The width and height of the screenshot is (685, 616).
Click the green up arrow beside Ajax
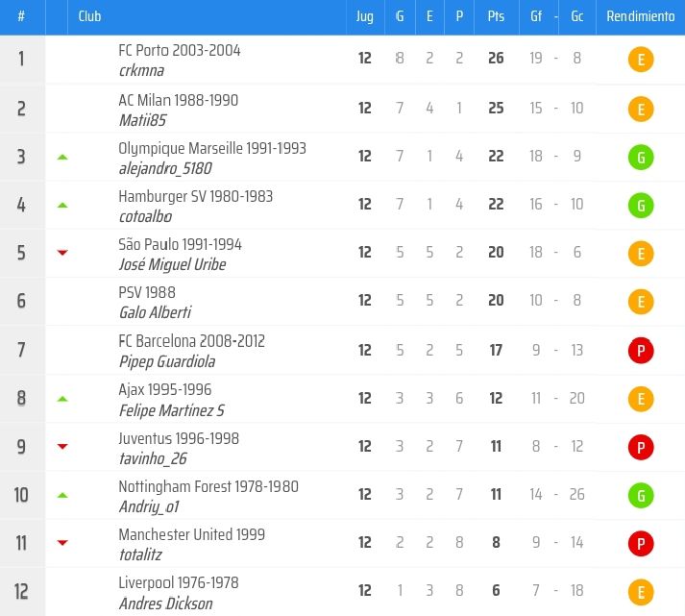click(x=62, y=398)
